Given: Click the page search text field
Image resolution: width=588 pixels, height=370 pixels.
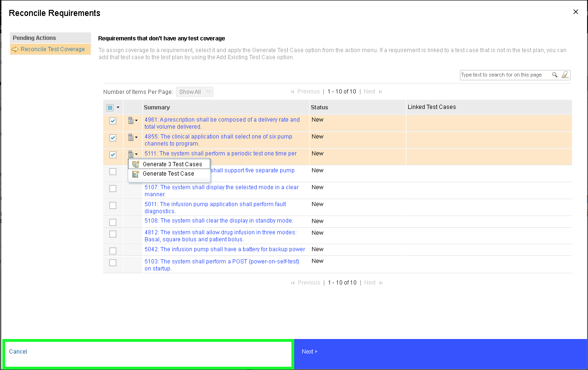Looking at the screenshot, I should pyautogui.click(x=504, y=75).
